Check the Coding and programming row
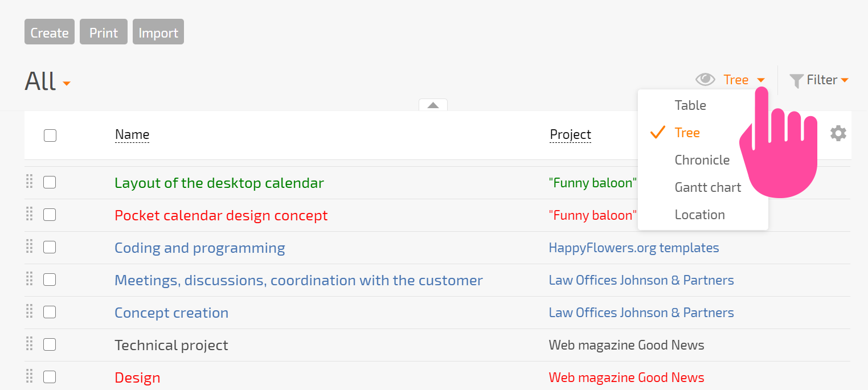This screenshot has width=868, height=390. coord(50,247)
